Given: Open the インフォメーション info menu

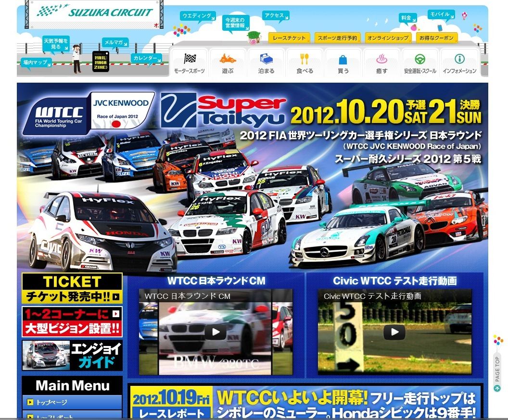Looking at the screenshot, I should tap(459, 63).
